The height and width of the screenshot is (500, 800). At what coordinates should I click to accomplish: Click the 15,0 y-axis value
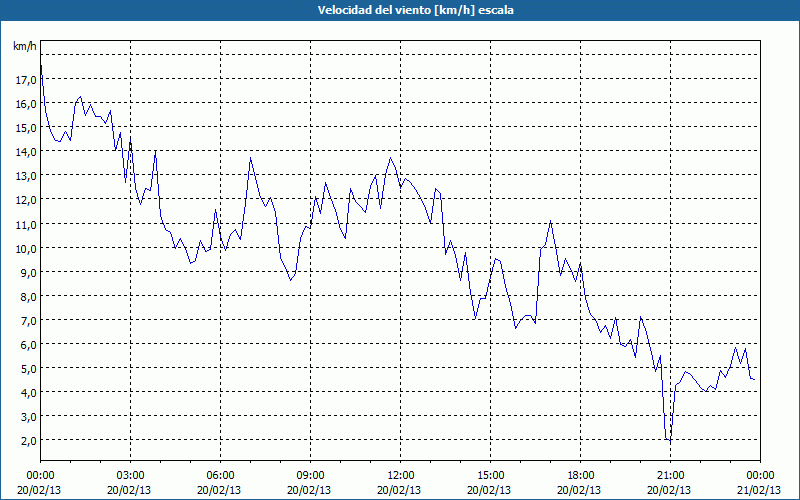pyautogui.click(x=26, y=128)
